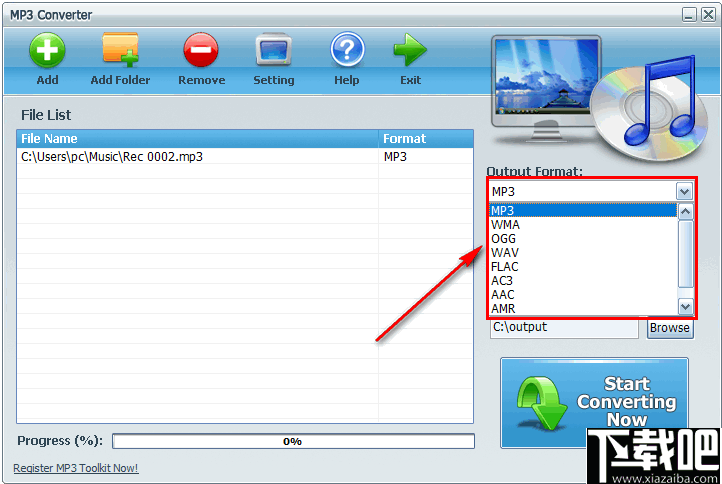The image size is (722, 484).
Task: Select MP3 in the format list
Action: pyautogui.click(x=583, y=210)
